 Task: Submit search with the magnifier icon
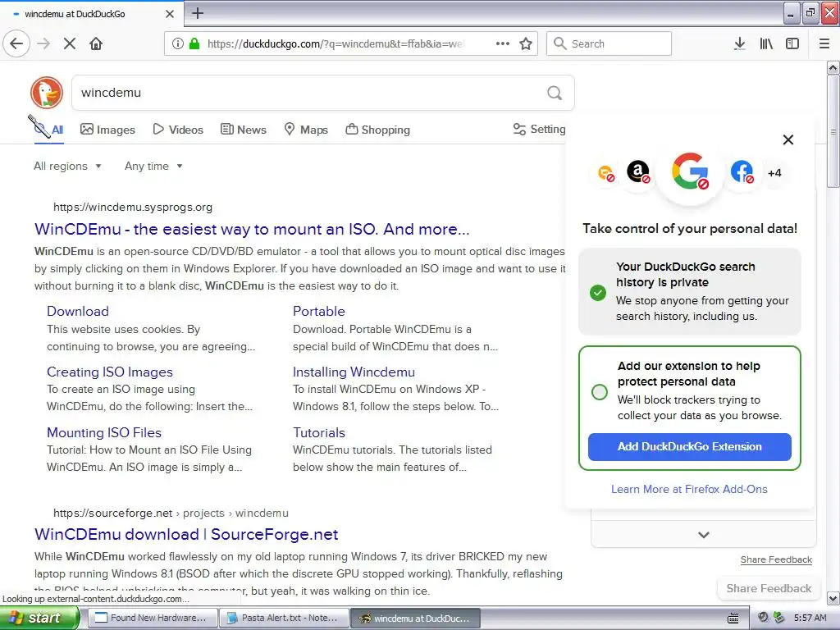[x=555, y=94]
